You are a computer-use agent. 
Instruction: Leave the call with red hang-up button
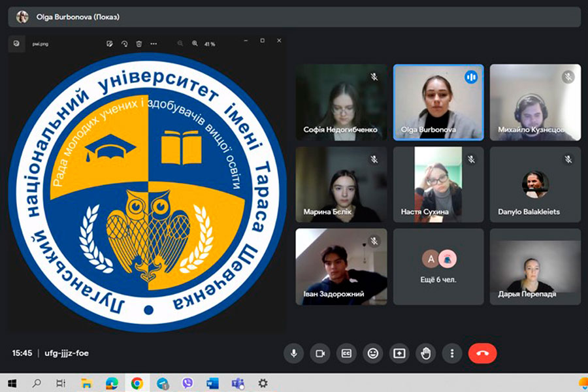(482, 353)
